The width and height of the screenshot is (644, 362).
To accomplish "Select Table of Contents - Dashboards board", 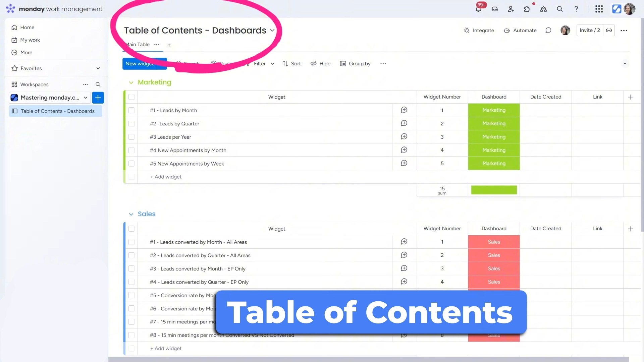I will (56, 111).
